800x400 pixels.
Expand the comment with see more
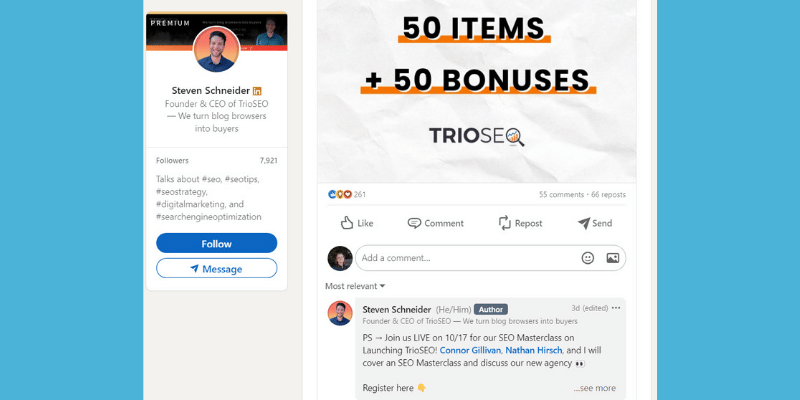pyautogui.click(x=594, y=388)
